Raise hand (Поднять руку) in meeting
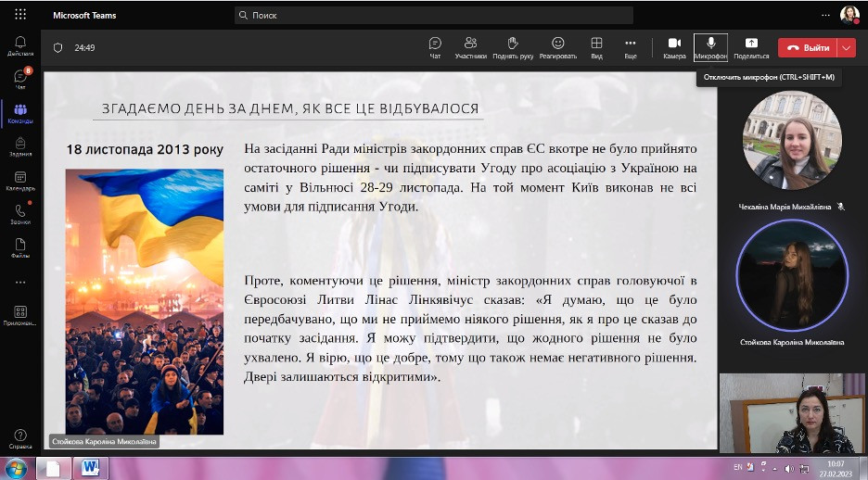 point(513,47)
